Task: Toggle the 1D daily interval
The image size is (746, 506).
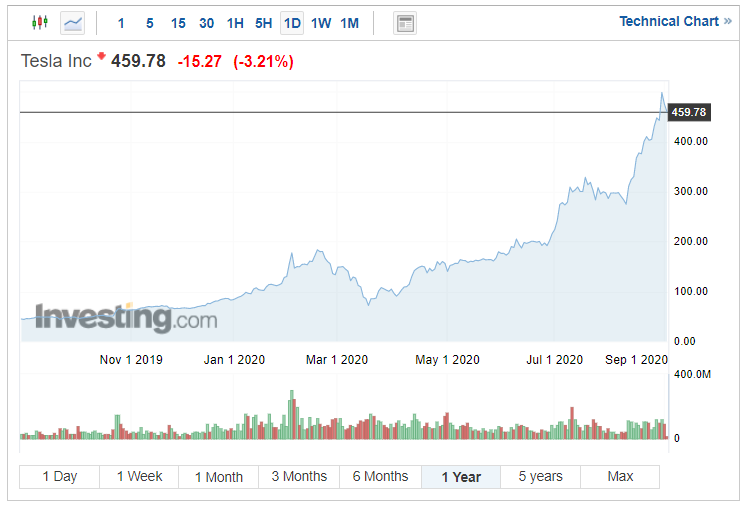Action: pyautogui.click(x=292, y=23)
